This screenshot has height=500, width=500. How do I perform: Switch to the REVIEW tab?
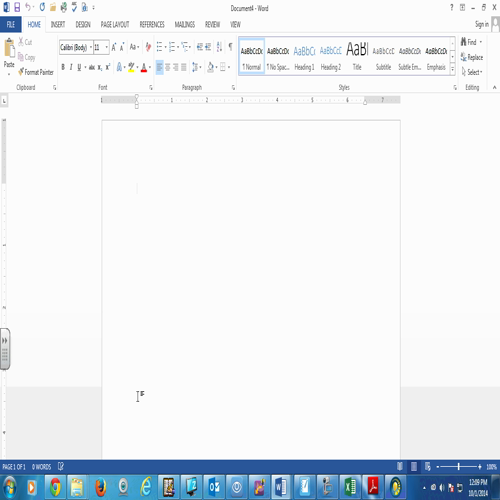tap(212, 25)
